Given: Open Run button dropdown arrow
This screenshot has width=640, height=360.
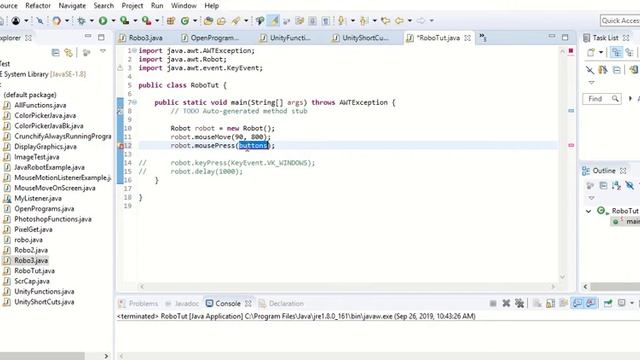Looking at the screenshot, I should point(113,20).
